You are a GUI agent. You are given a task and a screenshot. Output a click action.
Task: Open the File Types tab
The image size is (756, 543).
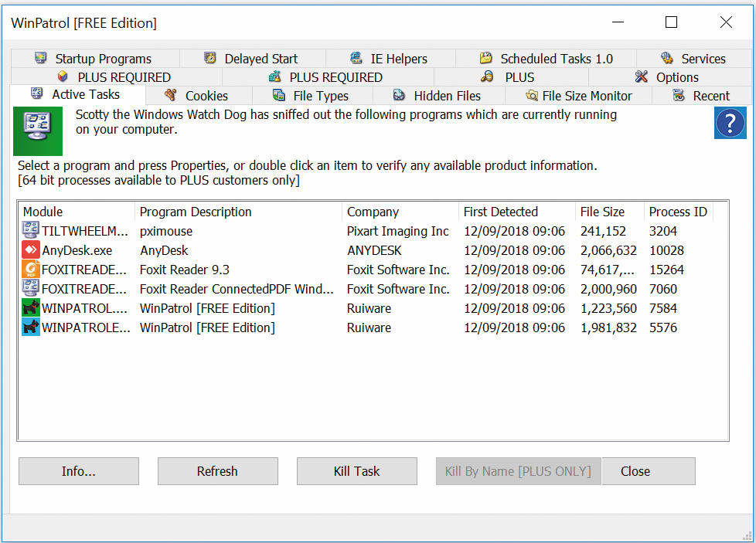click(312, 96)
